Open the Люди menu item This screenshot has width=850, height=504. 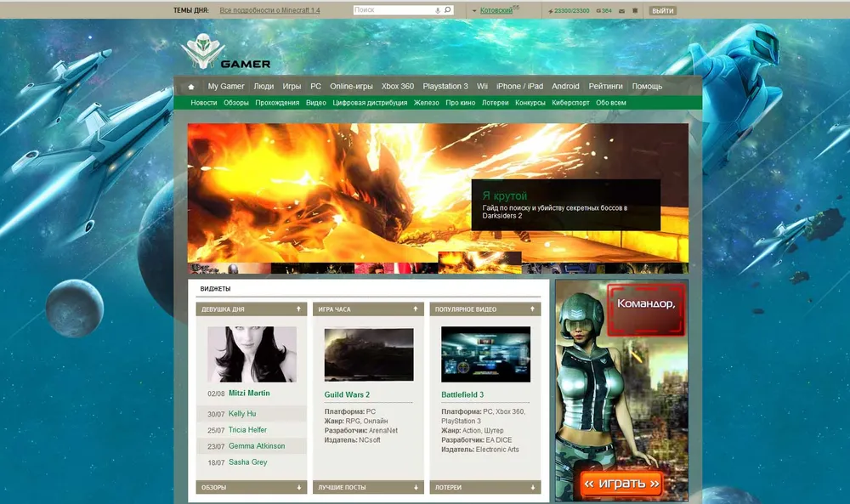[263, 86]
